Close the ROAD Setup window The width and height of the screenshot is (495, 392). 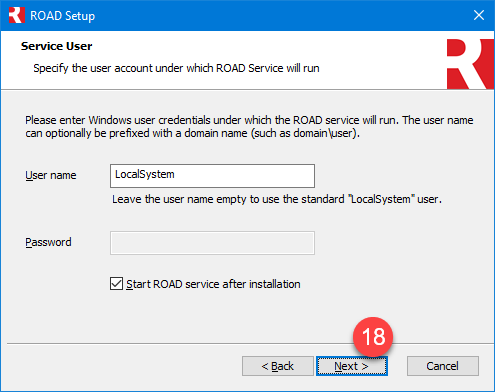pos(479,15)
